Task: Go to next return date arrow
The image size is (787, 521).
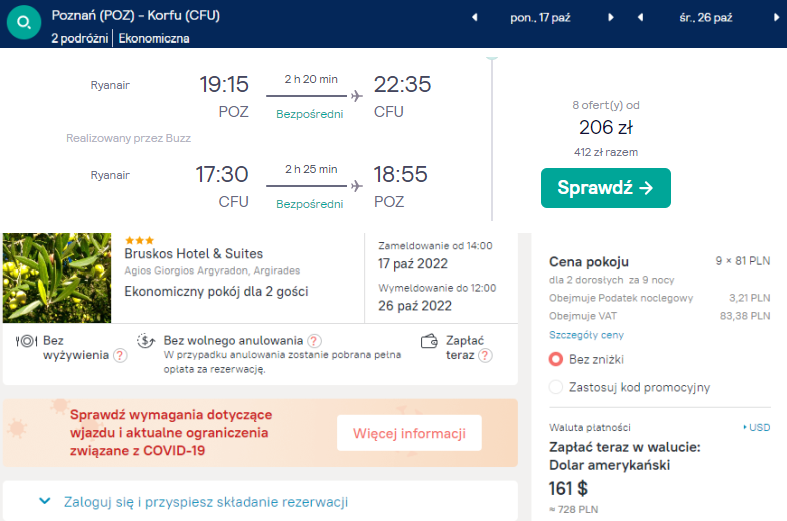Action: 776,18
